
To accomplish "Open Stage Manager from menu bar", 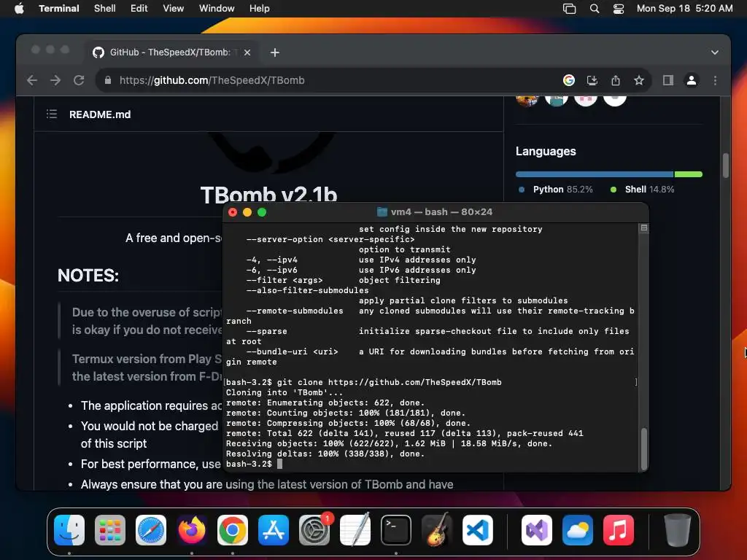I will 569,9.
